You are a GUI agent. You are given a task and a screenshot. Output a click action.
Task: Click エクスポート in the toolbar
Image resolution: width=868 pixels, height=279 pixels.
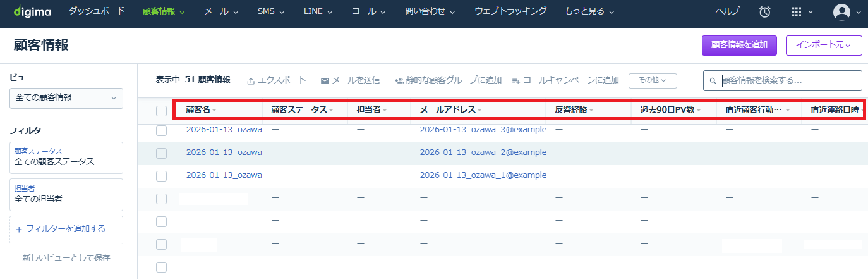[282, 80]
